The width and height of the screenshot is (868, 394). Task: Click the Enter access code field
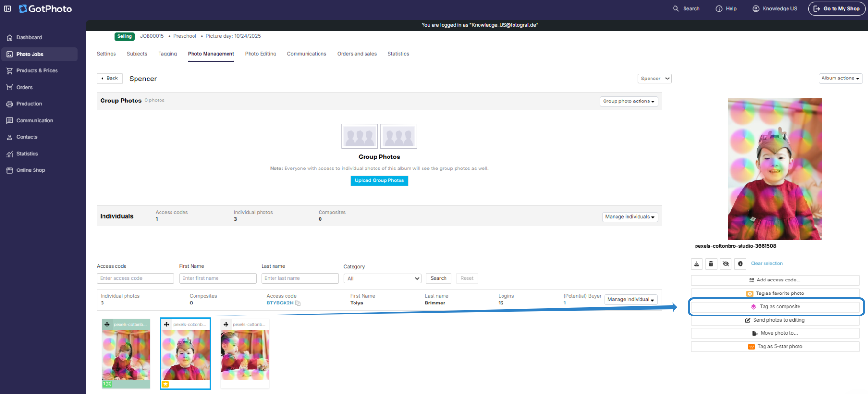(x=135, y=278)
